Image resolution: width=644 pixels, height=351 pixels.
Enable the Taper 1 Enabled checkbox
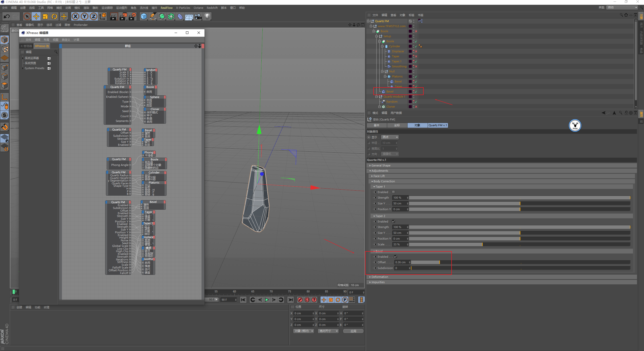click(393, 192)
